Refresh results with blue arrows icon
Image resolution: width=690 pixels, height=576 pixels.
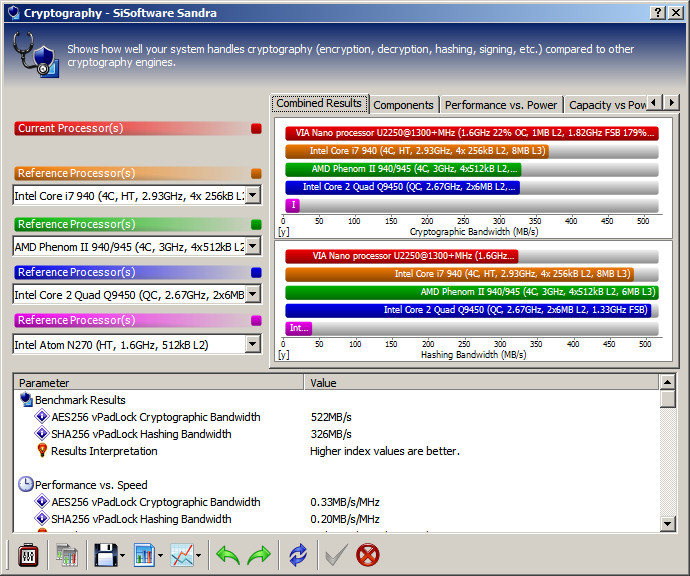pos(298,554)
